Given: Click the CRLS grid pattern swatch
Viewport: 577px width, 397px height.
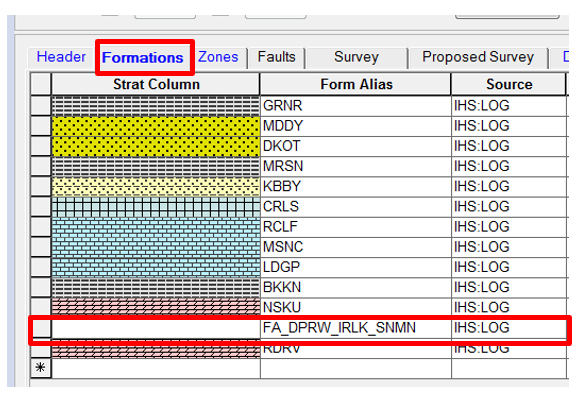Looking at the screenshot, I should (156, 207).
